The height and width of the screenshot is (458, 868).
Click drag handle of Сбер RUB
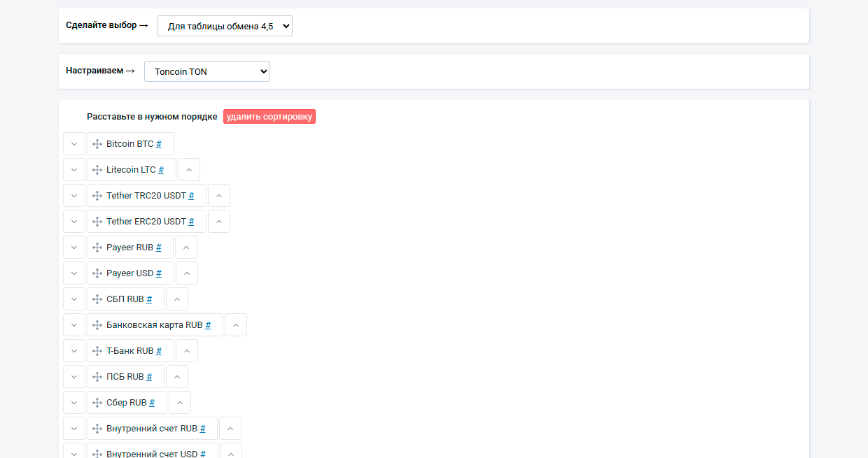pos(97,403)
